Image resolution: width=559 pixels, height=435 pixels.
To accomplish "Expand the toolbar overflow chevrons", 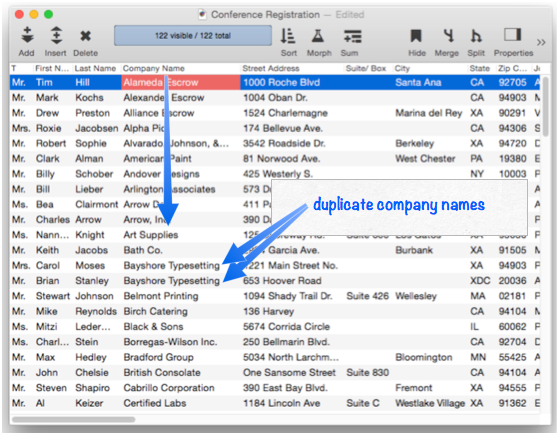I will 541,42.
